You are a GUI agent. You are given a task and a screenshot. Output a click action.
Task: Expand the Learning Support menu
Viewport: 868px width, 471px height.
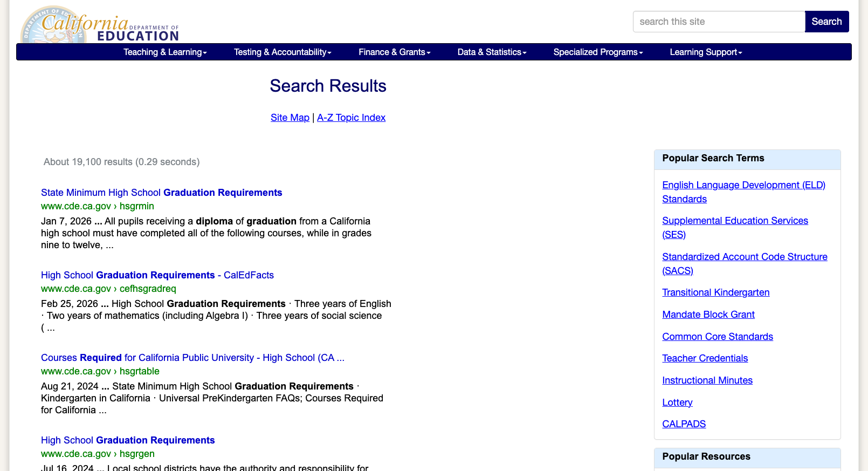(x=706, y=52)
